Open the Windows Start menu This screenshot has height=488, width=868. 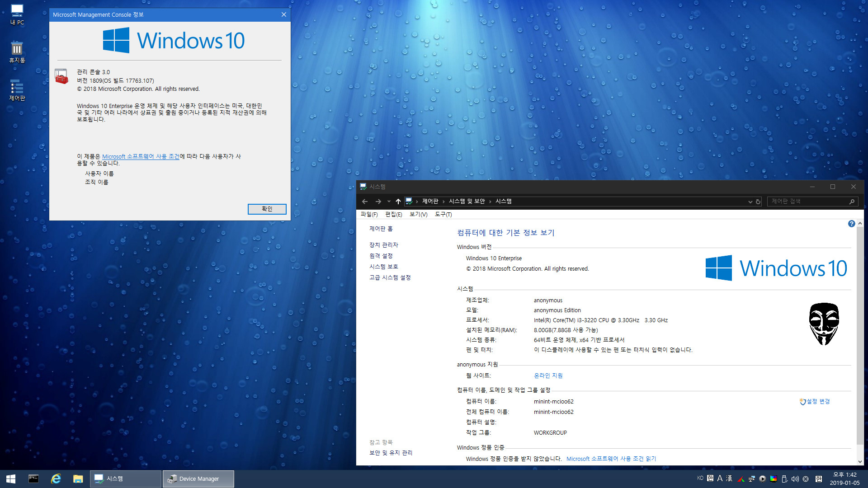point(11,479)
